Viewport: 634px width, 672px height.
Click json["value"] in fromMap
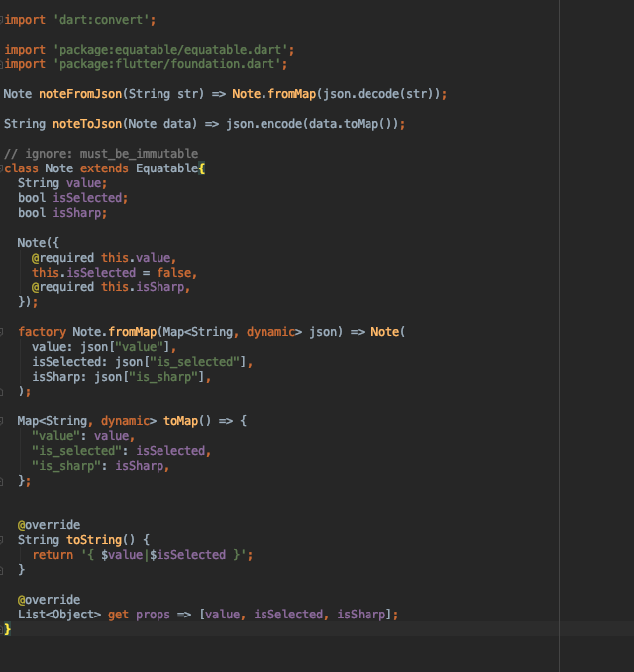pos(126,347)
